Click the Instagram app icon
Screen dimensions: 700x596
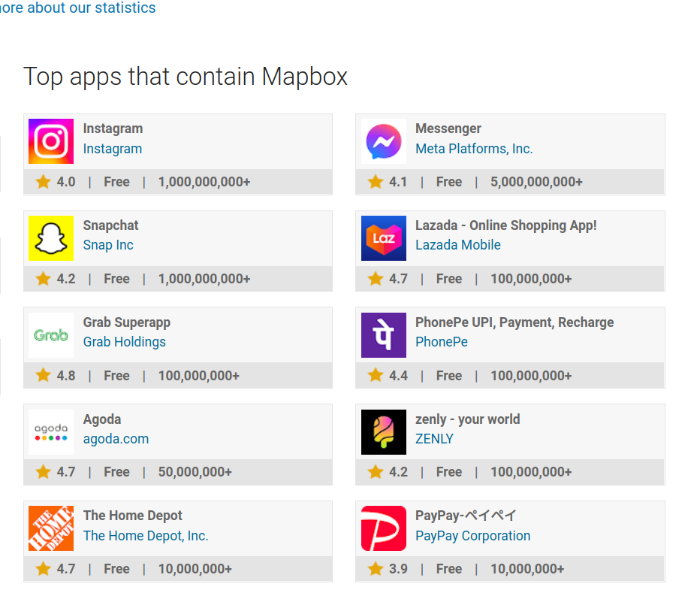50,141
